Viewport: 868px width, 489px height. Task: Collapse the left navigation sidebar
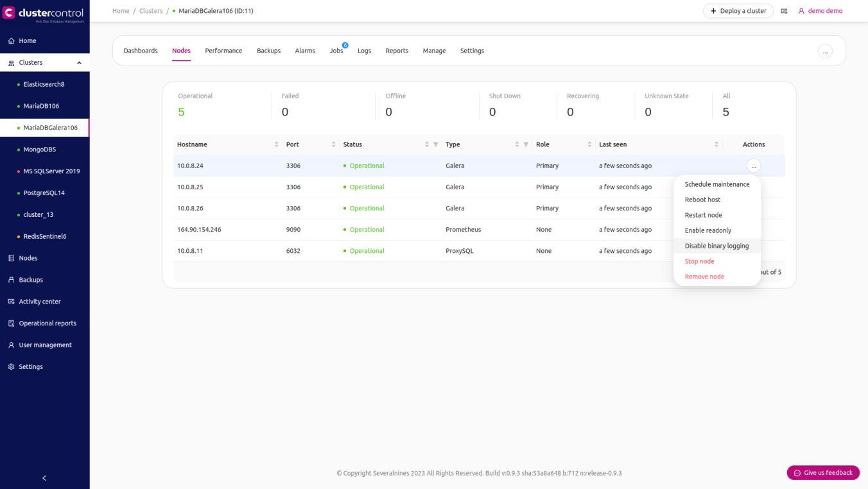(x=44, y=477)
